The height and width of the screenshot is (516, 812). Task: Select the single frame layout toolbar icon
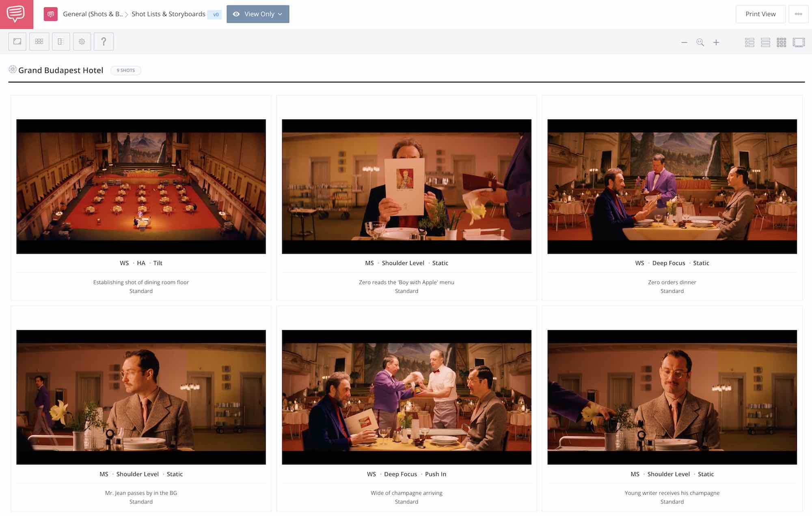coord(17,41)
